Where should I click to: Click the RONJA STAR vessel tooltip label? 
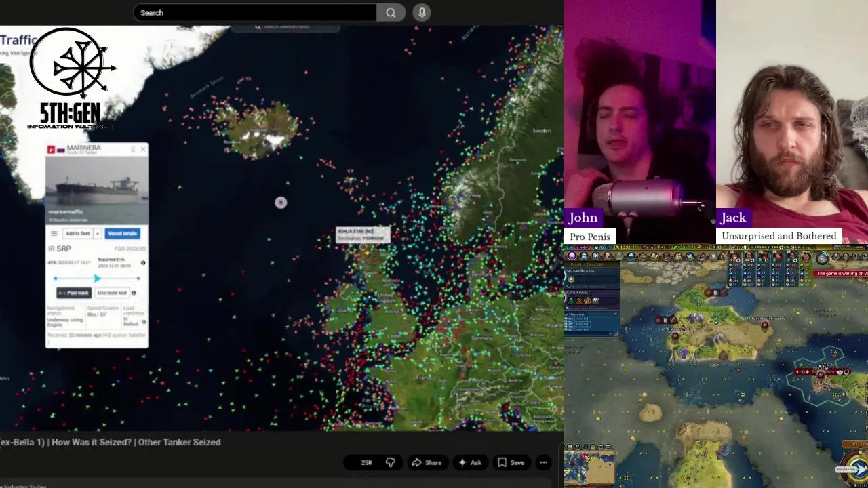click(363, 235)
